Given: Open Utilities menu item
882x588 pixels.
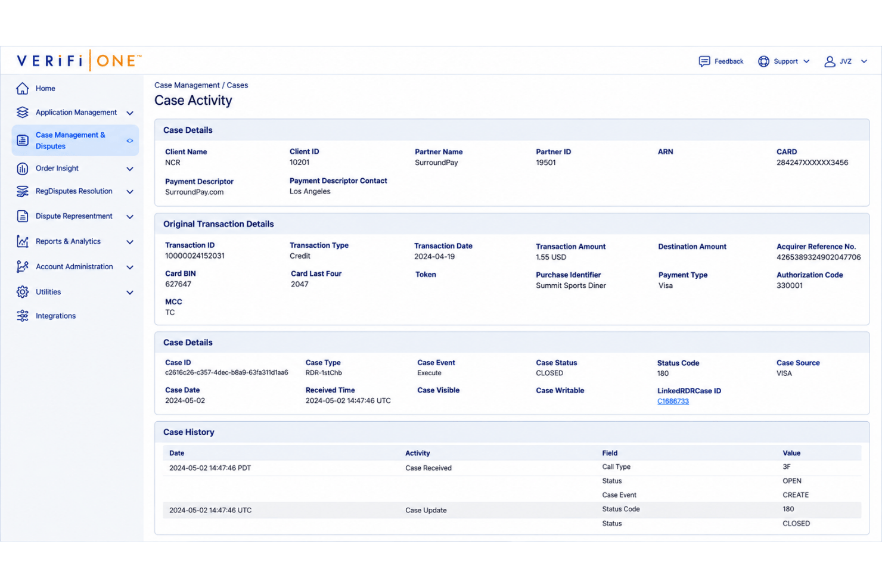Looking at the screenshot, I should point(48,292).
